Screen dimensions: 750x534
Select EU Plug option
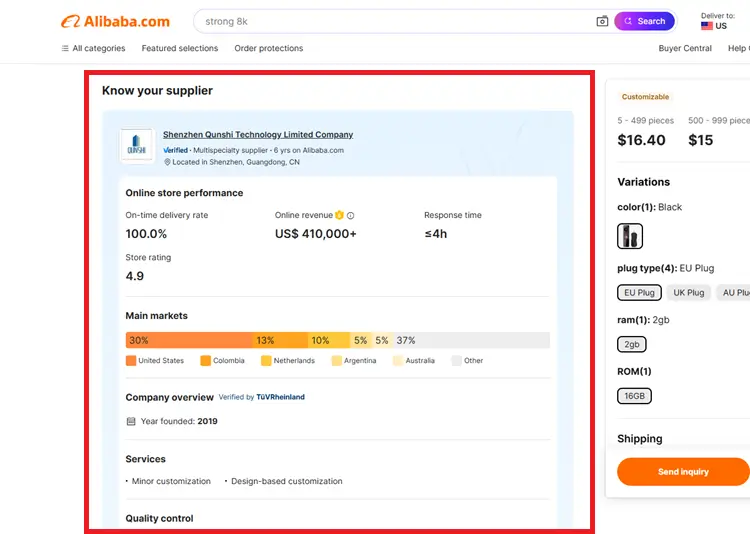pyautogui.click(x=639, y=292)
